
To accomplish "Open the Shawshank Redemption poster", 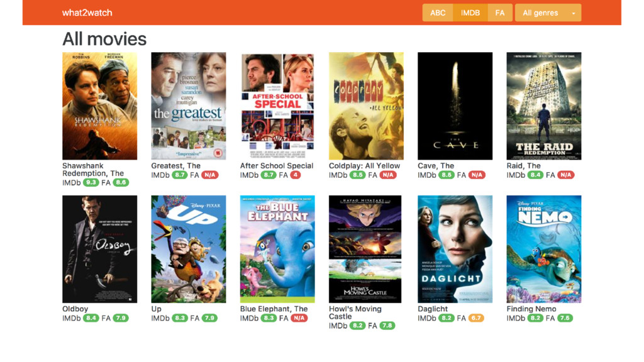I will coord(100,106).
